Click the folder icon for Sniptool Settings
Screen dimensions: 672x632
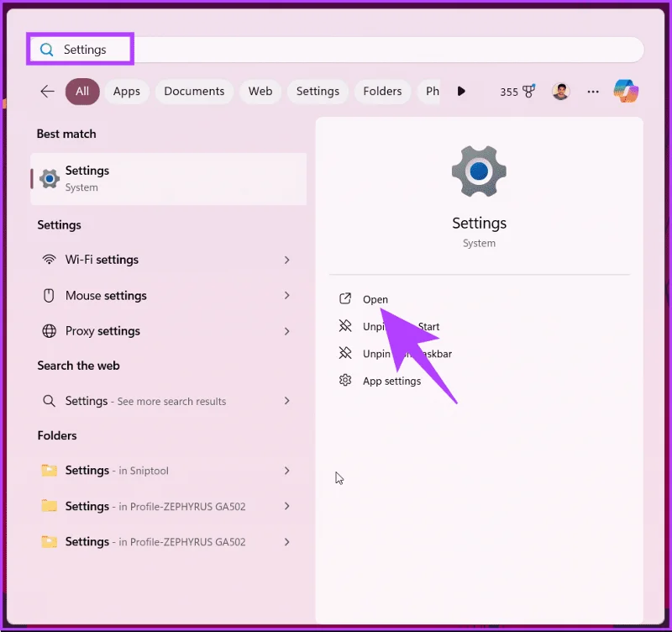click(50, 471)
